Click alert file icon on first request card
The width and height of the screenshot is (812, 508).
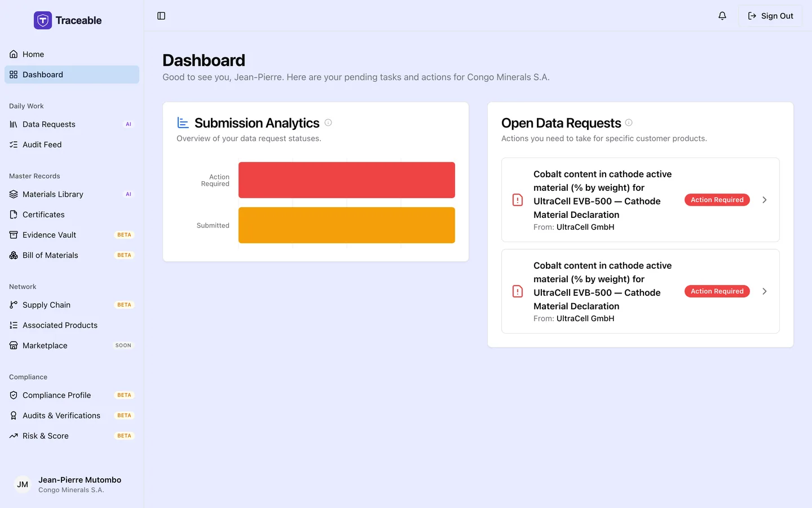[518, 200]
